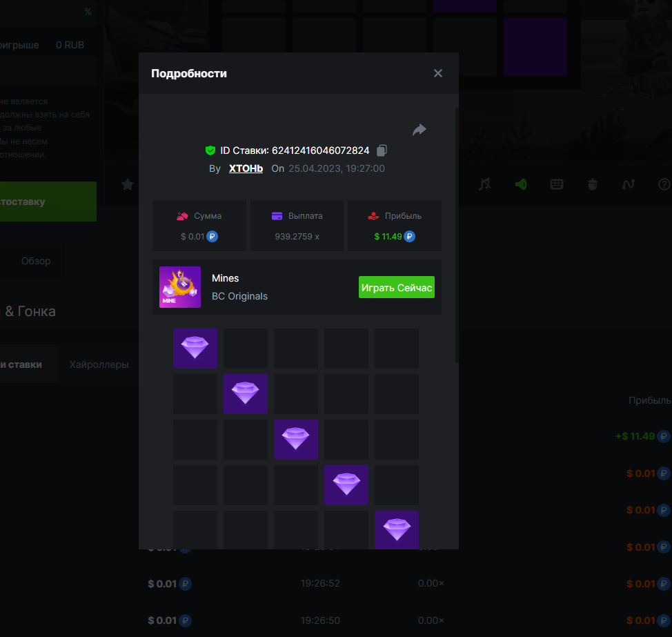Open the acorn seed fairness icon
672x637 pixels.
point(592,184)
